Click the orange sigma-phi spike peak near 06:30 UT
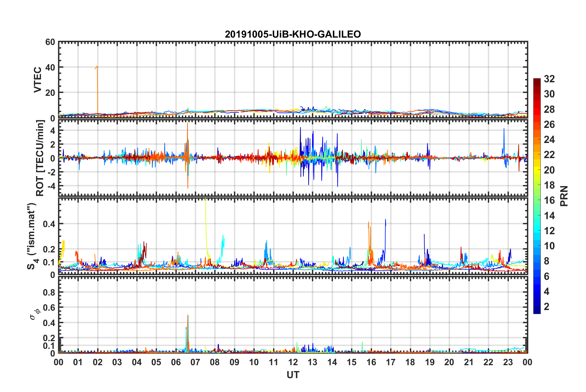 [x=188, y=315]
